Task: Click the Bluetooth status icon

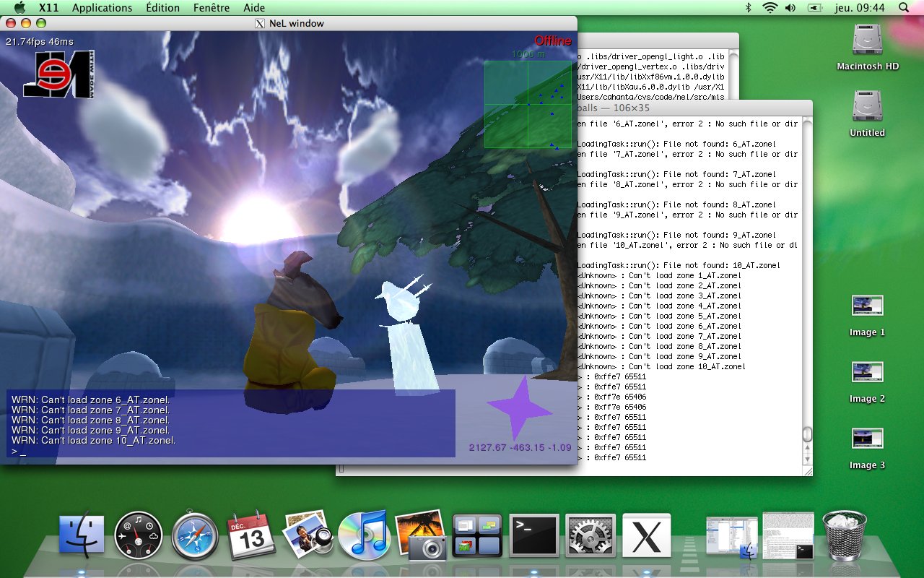Action: coord(748,7)
